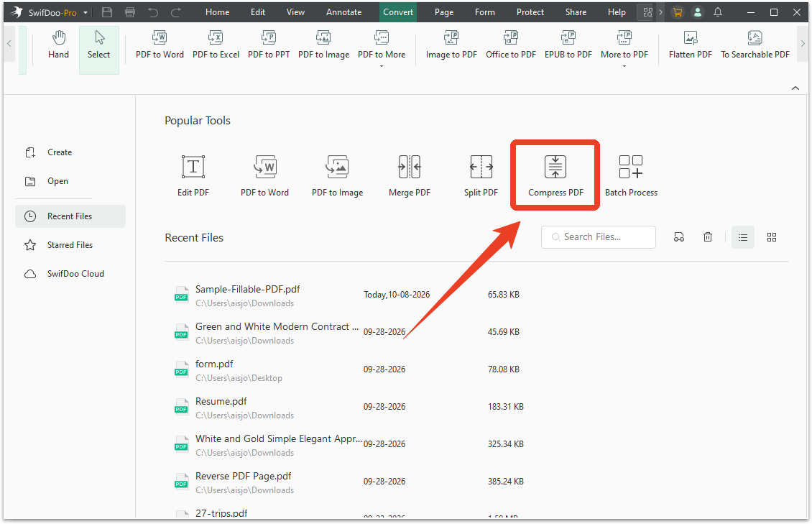Click PDF to Image in ribbon

coord(323,45)
